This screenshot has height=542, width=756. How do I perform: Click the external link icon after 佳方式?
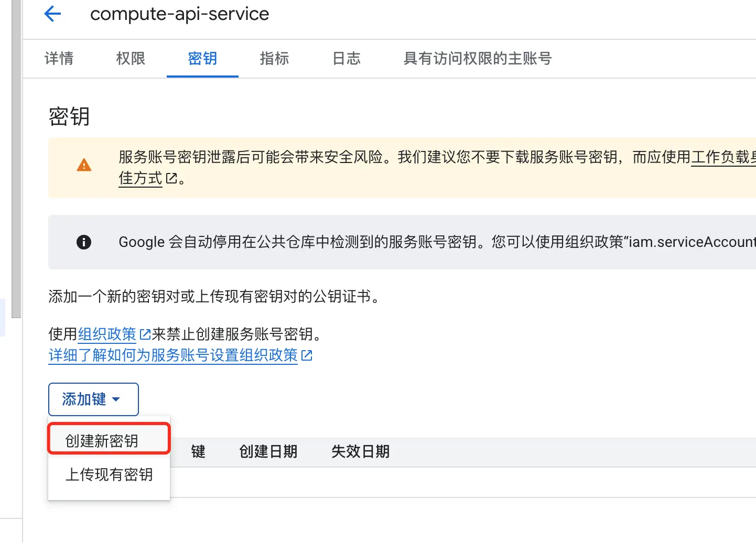pyautogui.click(x=171, y=178)
